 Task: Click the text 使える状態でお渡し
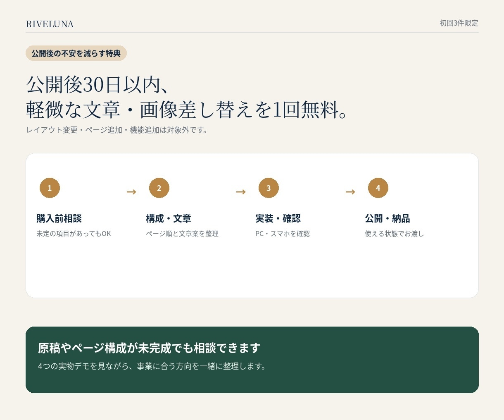pyautogui.click(x=395, y=234)
